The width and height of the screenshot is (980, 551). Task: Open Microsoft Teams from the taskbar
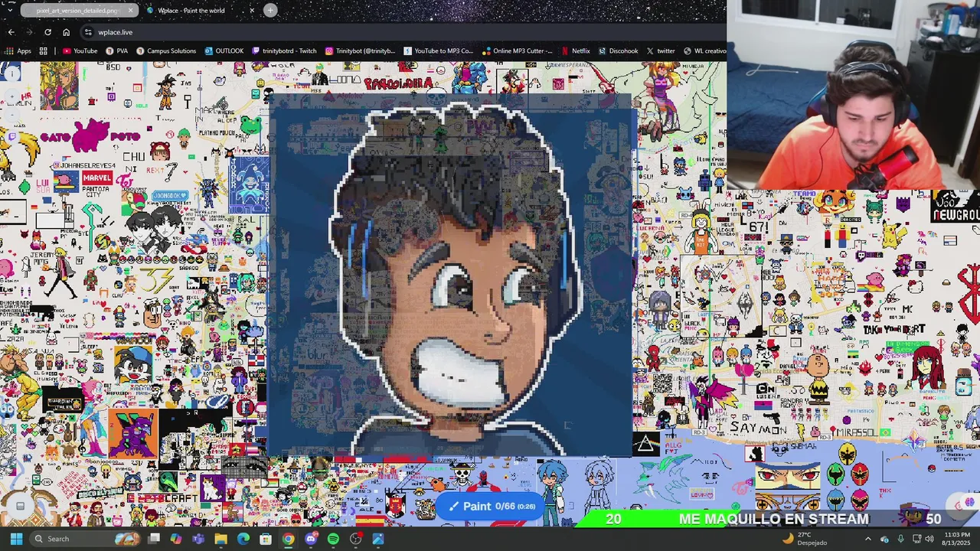[x=198, y=539]
